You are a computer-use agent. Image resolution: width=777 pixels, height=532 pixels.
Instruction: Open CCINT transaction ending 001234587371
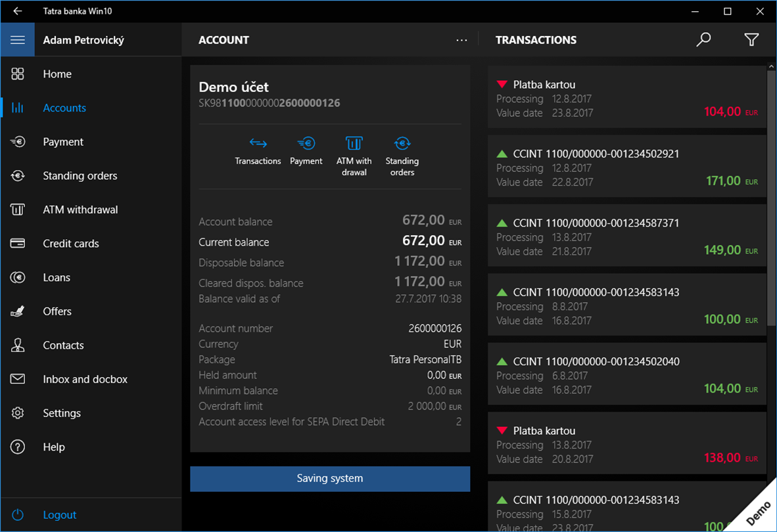tap(627, 236)
